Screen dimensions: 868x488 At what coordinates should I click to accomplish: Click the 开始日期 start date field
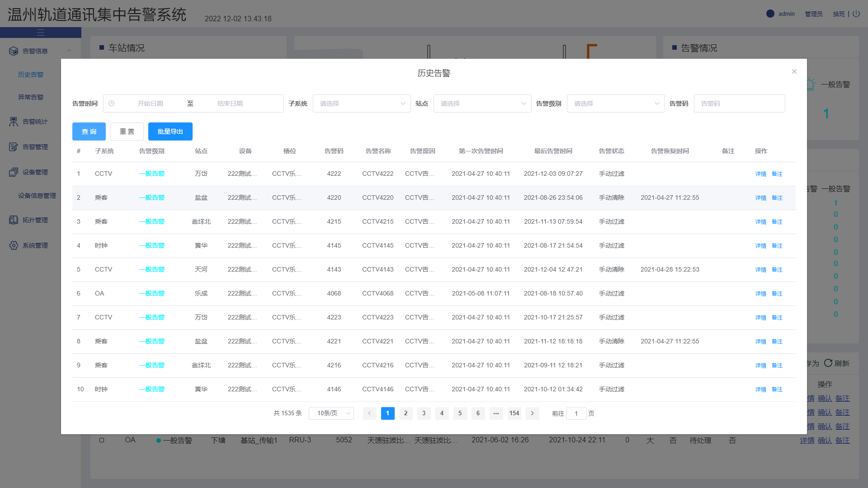click(x=151, y=103)
